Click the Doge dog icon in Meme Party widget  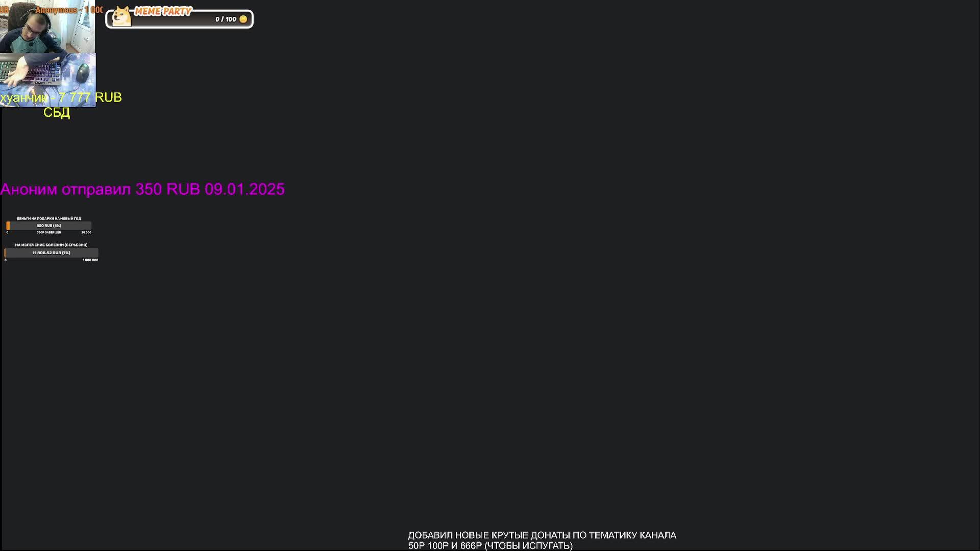tap(121, 16)
